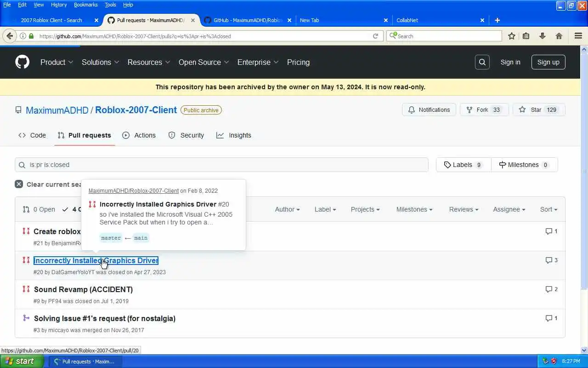Click the merged icon beside Solving Issue #1's request
The height and width of the screenshot is (368, 588).
pos(26,318)
